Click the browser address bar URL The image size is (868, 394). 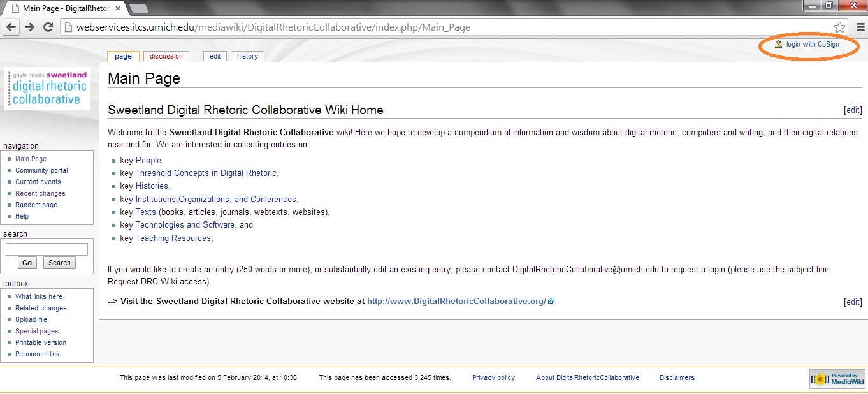pyautogui.click(x=273, y=27)
